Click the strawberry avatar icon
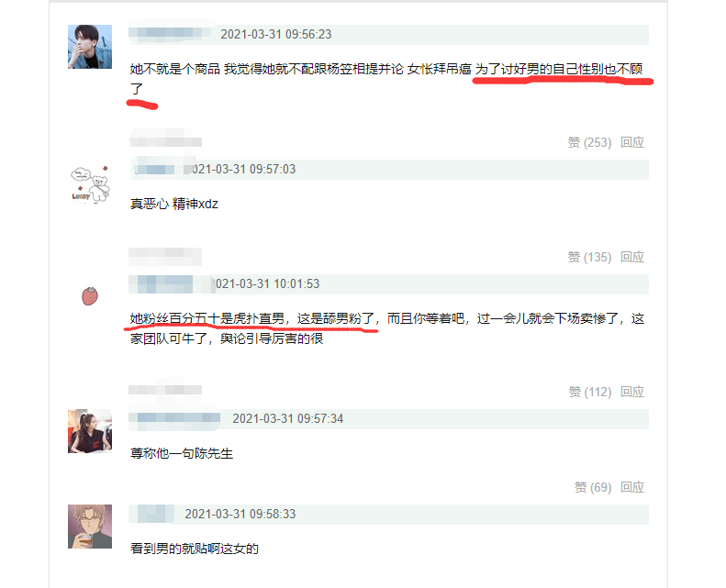The image size is (726, 588). tap(90, 296)
